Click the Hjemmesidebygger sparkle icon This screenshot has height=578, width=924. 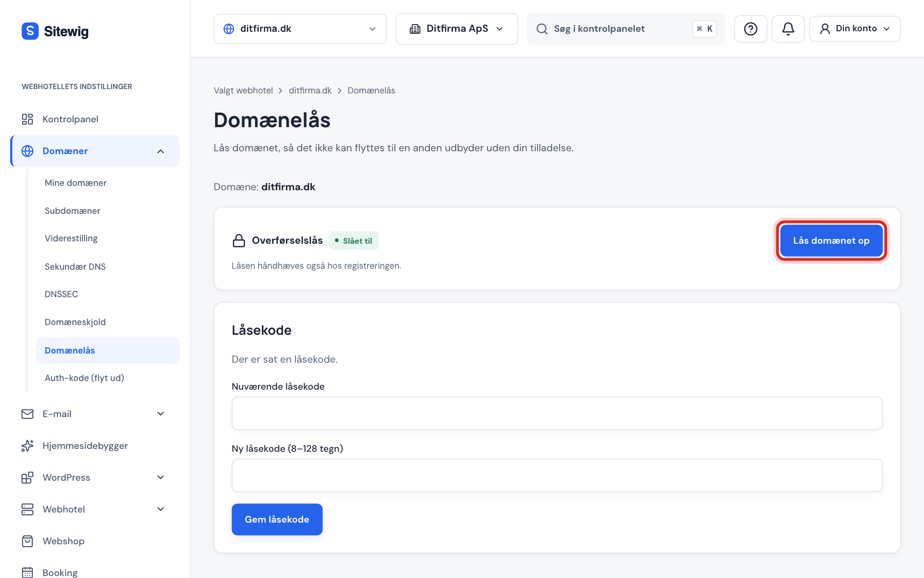coord(27,446)
